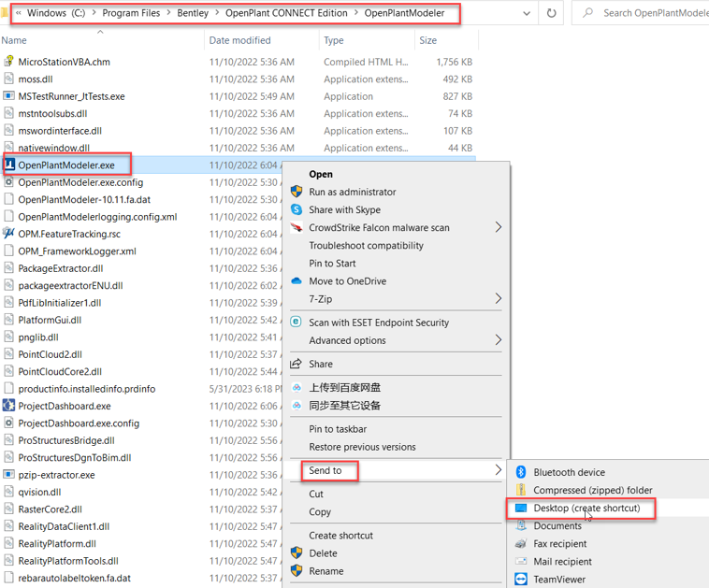Click the shield icon beside Rename

point(297,570)
